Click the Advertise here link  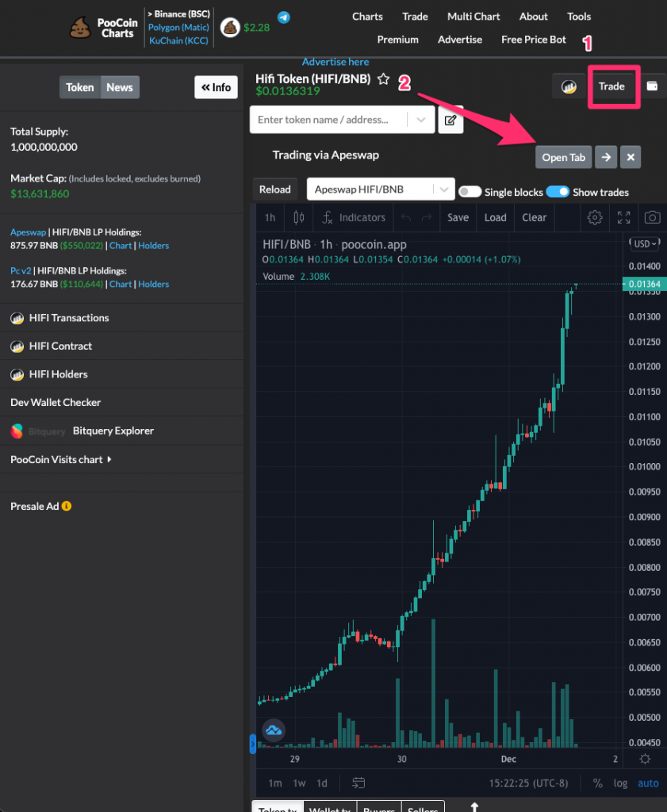pos(335,62)
